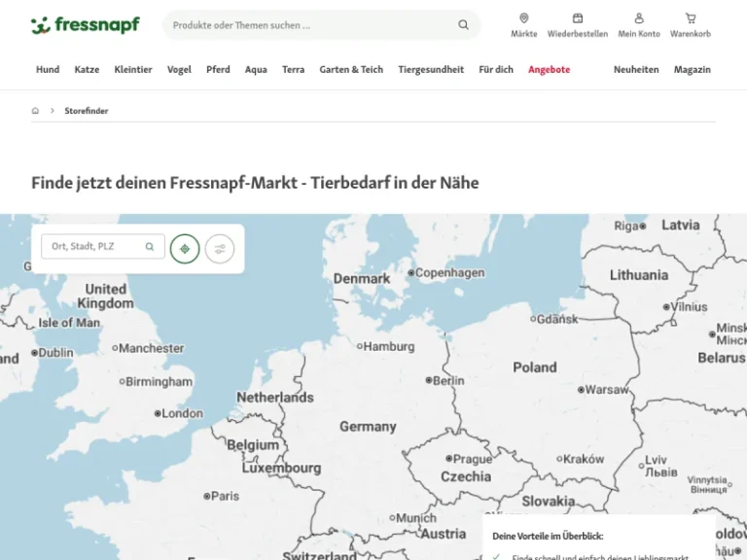Open the Terra menu
Viewport: 747px width, 560px height.
pos(293,70)
